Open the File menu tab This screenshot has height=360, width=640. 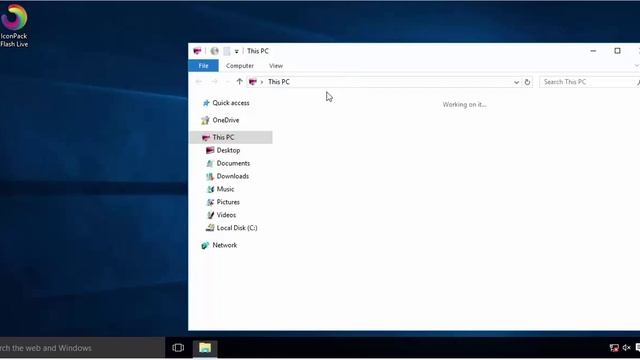pos(203,66)
